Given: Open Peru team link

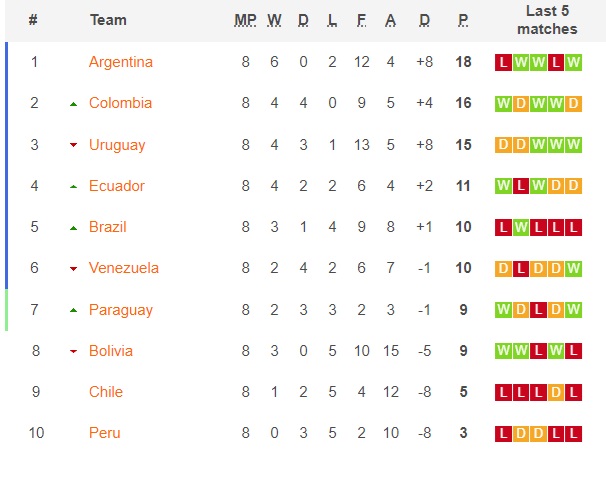Looking at the screenshot, I should (104, 433).
